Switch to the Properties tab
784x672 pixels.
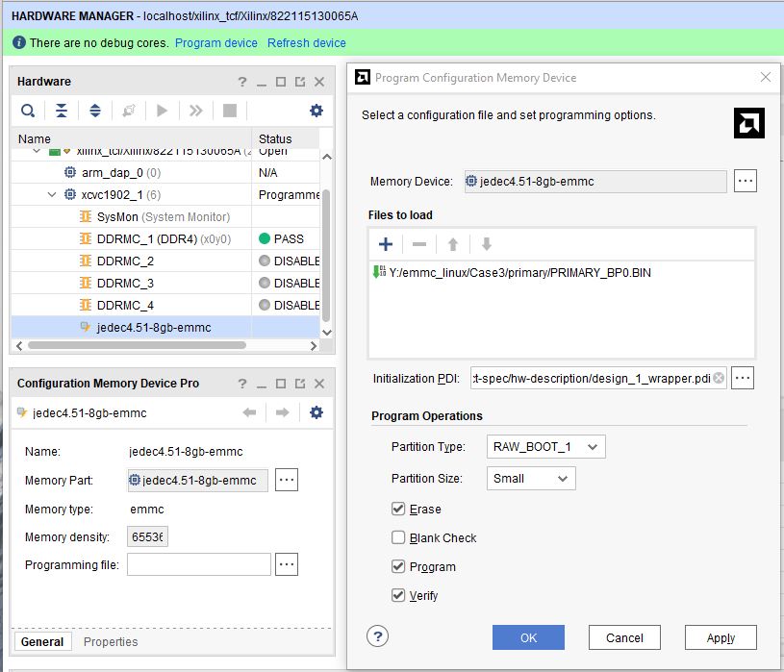(x=111, y=641)
